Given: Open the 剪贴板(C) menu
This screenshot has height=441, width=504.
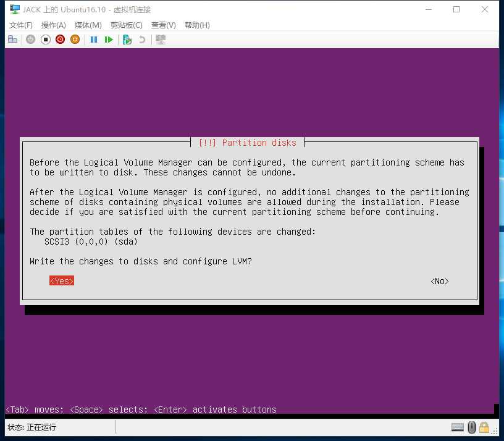Looking at the screenshot, I should point(127,25).
